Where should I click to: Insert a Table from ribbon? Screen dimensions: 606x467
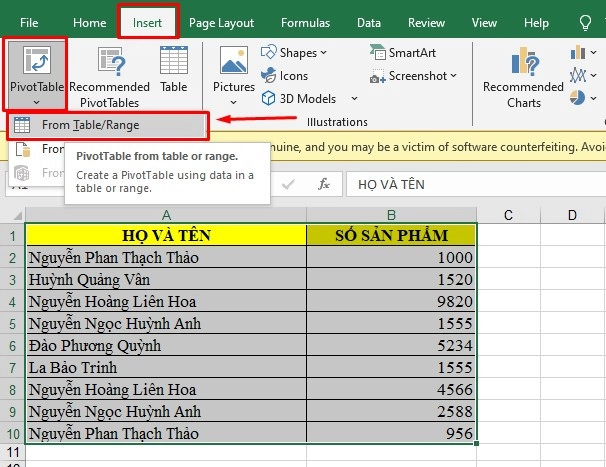point(174,72)
